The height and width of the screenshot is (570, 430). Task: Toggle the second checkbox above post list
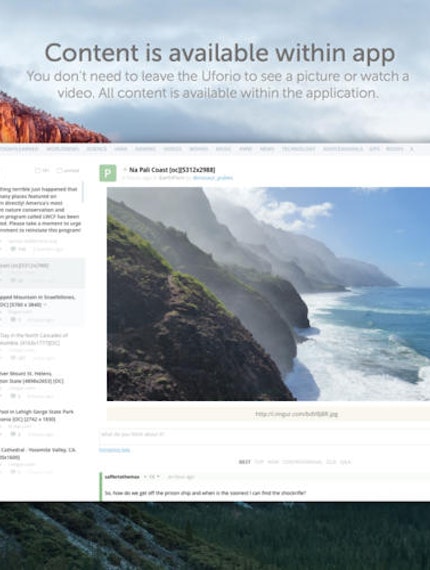click(60, 170)
